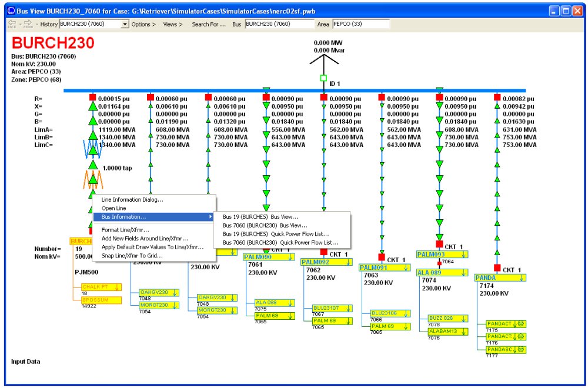Click generator icon on PANDACT 7175 bus
This screenshot has height=388, width=588.
pyautogui.click(x=521, y=323)
